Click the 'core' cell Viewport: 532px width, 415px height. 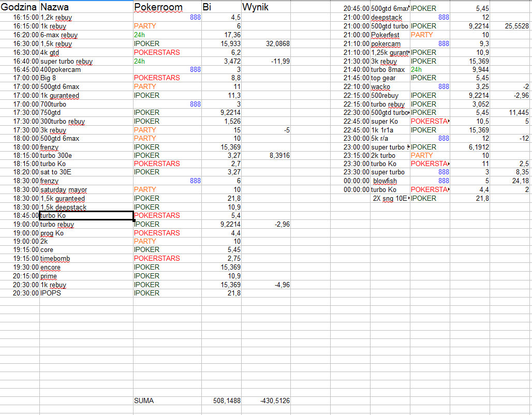86,250
